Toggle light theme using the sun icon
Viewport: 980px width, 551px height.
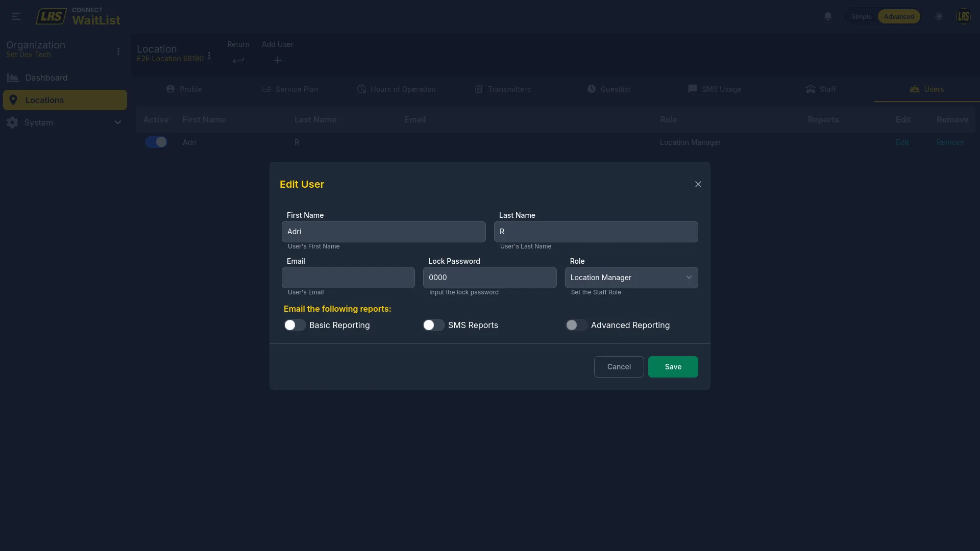939,16
